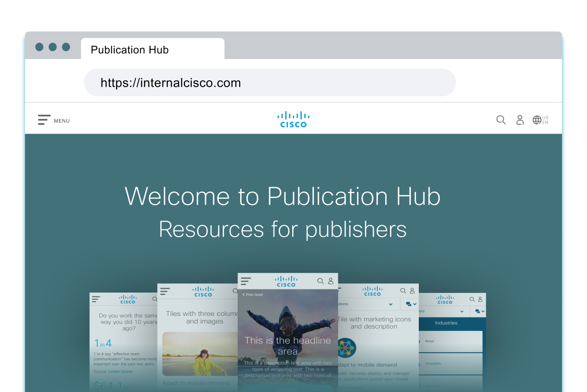Click the internalcisco.com address bar
Viewport: 587px width, 392px height.
(270, 83)
